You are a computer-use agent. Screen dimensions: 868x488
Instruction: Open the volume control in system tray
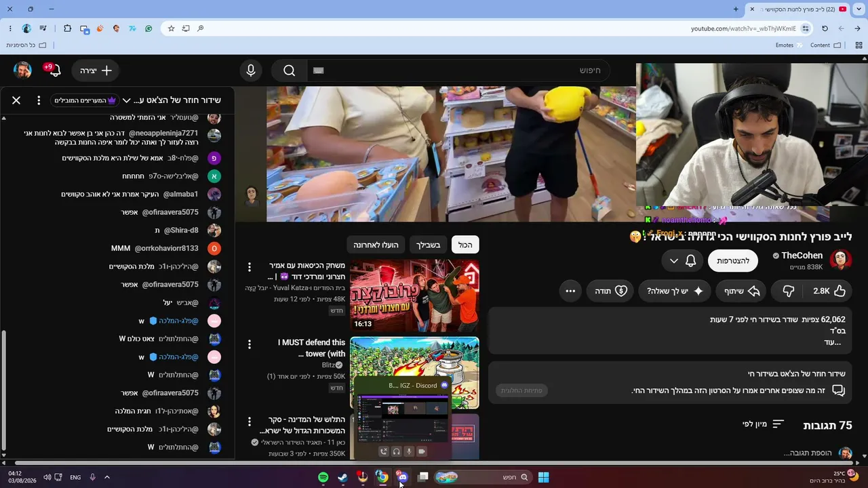[47, 477]
